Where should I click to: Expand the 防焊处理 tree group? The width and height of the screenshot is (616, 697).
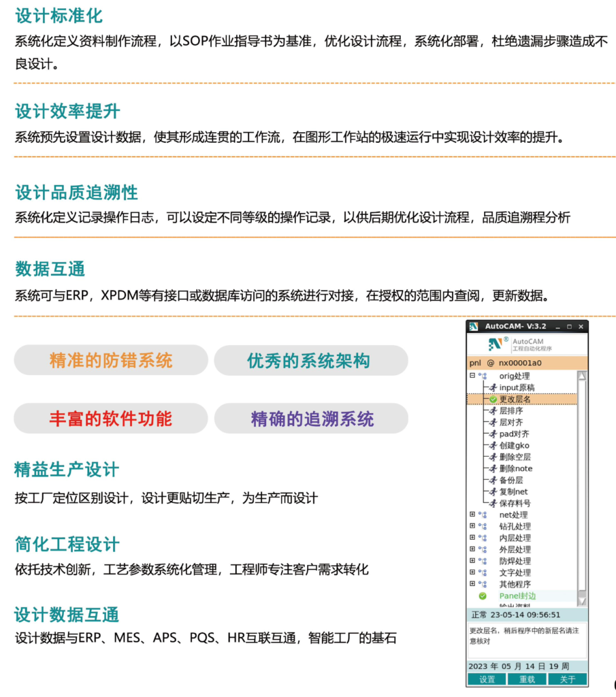pyautogui.click(x=472, y=561)
